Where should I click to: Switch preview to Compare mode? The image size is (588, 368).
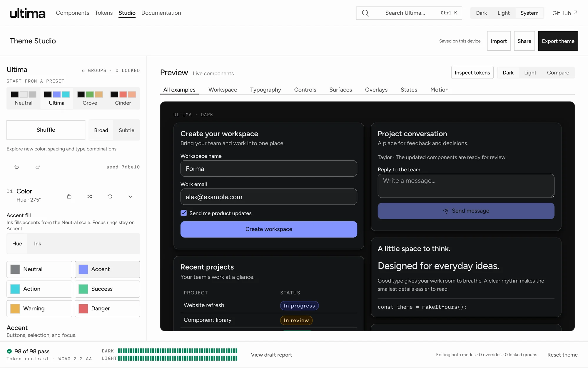558,73
